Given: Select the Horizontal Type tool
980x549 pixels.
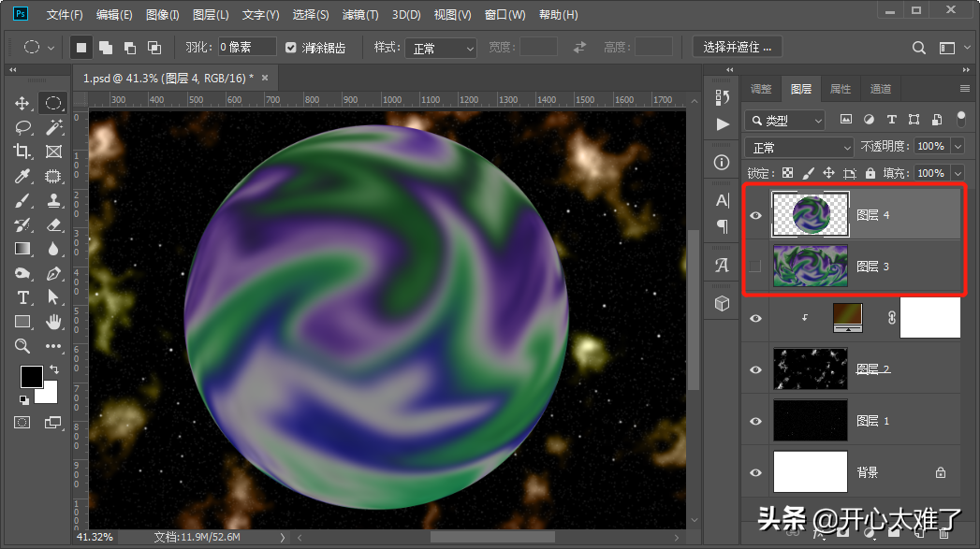Looking at the screenshot, I should point(22,297).
